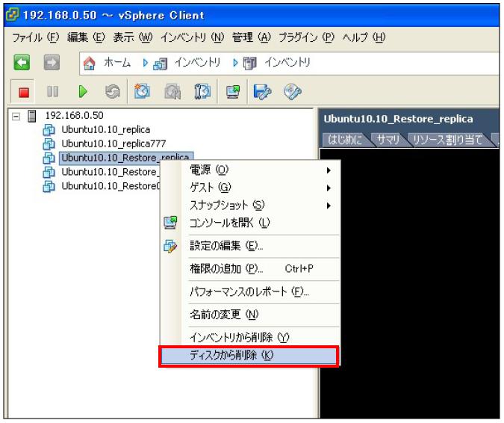The width and height of the screenshot is (504, 423).
Task: Switch to the リソース割り当て tab
Action: 448,140
